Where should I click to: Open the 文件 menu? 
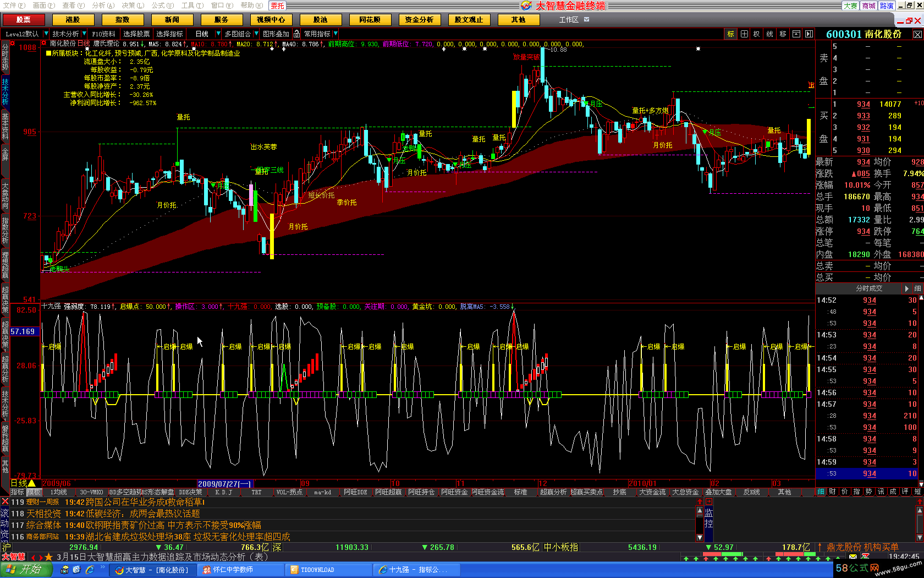tap(14, 6)
